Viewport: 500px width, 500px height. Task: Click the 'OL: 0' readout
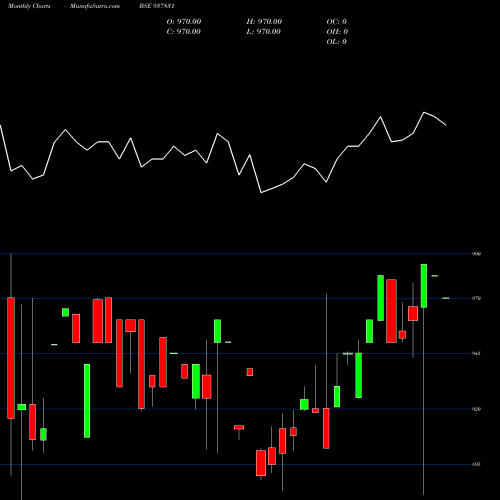(337, 42)
